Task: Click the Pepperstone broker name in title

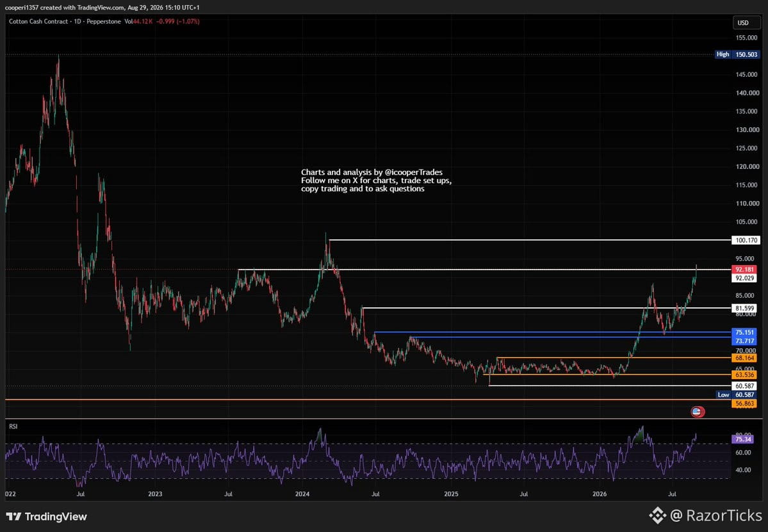Action: point(103,22)
